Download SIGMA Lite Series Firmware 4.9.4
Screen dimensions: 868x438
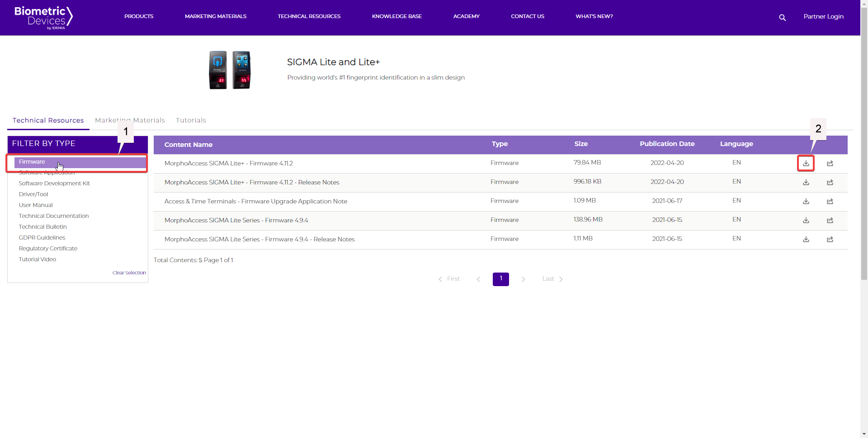(806, 220)
